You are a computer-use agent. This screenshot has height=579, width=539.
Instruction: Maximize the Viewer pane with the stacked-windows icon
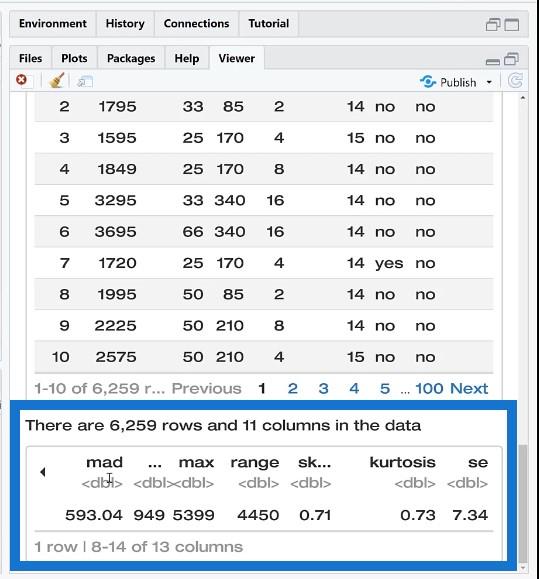tap(512, 59)
